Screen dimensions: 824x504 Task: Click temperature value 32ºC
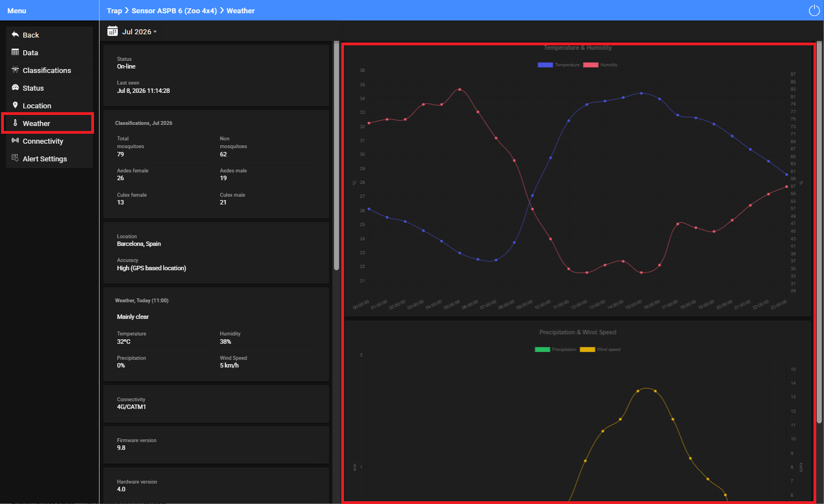(x=124, y=342)
